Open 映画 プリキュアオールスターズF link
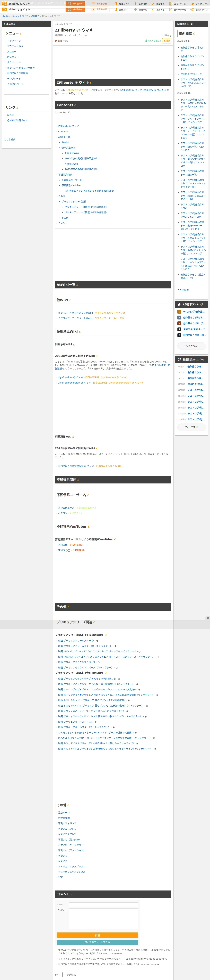The width and height of the screenshot is (210, 980). tap(75, 722)
